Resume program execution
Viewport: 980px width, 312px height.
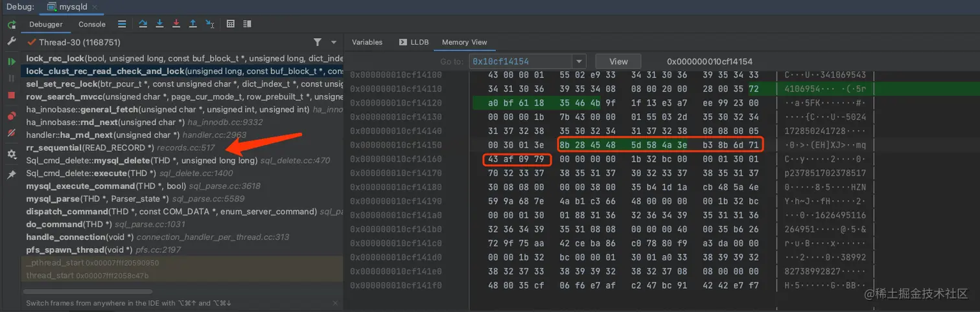point(12,61)
